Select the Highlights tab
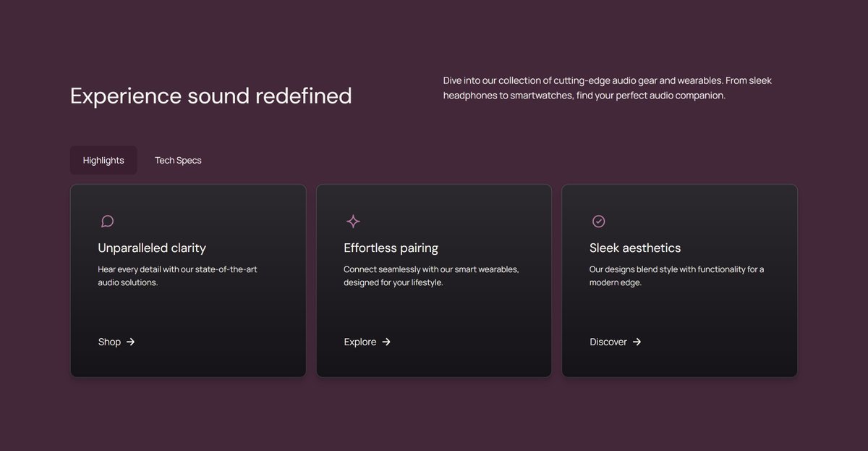 tap(103, 160)
